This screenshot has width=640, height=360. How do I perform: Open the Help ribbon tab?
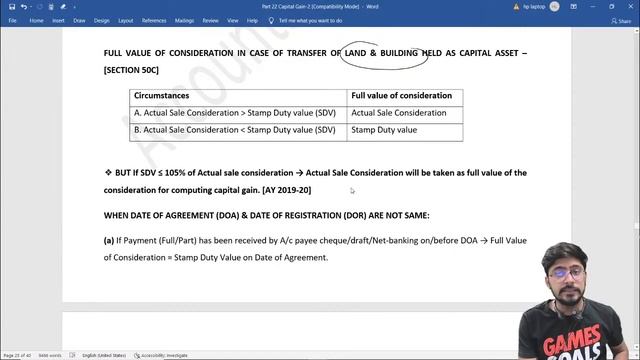(252, 20)
